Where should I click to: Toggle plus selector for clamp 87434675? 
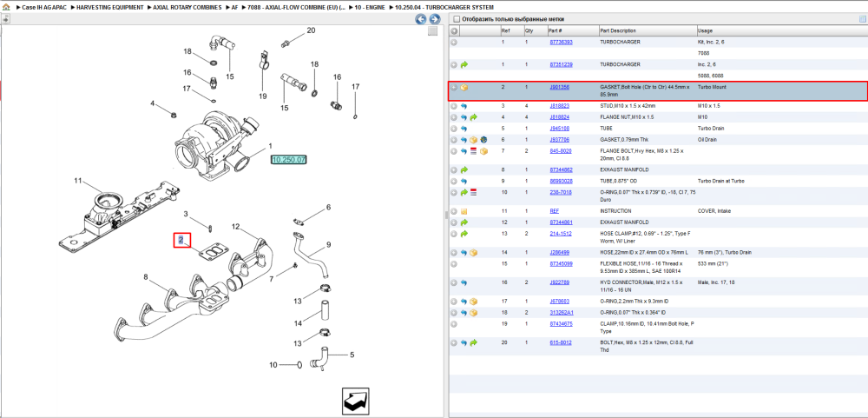pyautogui.click(x=454, y=324)
